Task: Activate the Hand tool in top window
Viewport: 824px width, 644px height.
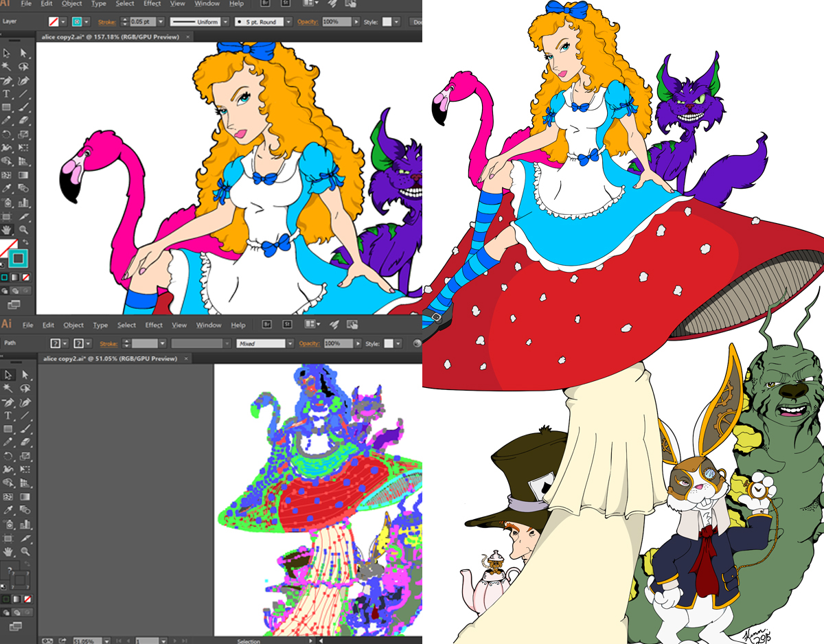Action: pos(6,230)
